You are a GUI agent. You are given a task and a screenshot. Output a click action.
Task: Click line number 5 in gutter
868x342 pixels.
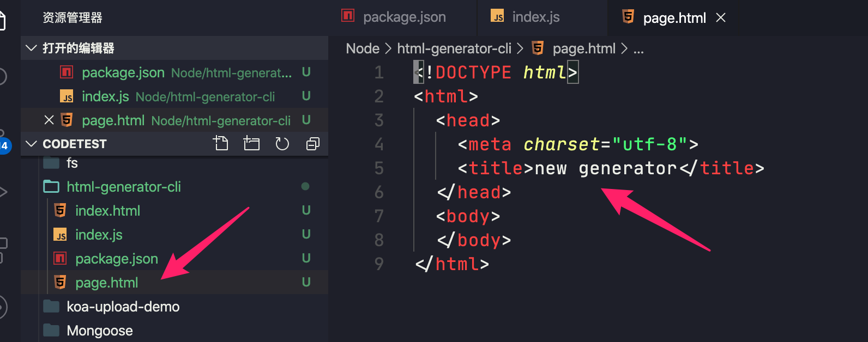click(x=379, y=168)
